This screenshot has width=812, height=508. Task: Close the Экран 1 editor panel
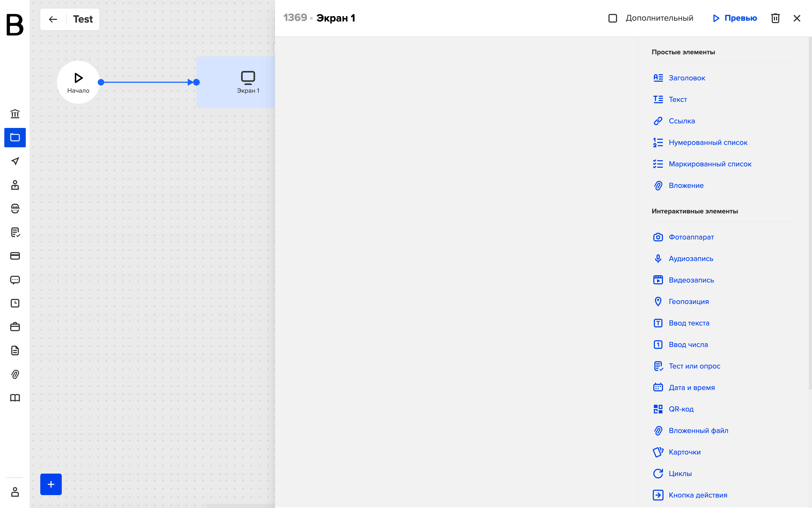point(797,18)
